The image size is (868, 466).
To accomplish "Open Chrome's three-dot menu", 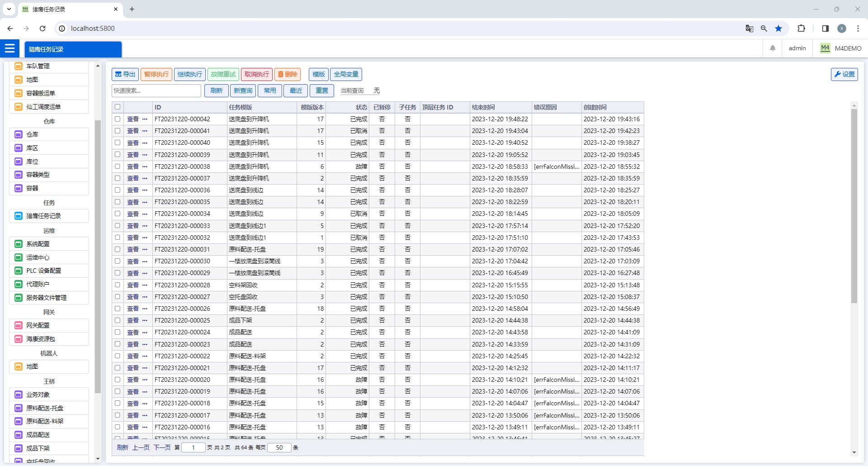I will (x=858, y=29).
